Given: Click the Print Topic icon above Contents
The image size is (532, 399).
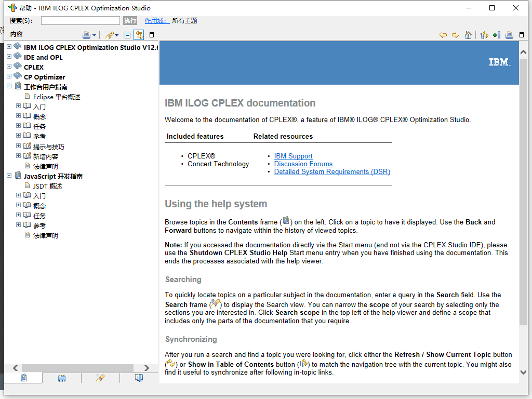Looking at the screenshot, I should (x=87, y=34).
